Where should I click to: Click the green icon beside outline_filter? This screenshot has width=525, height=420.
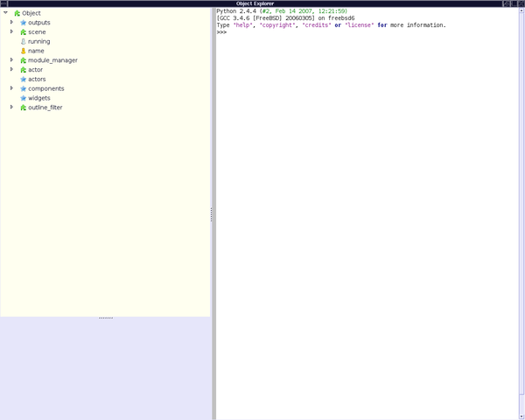click(23, 107)
